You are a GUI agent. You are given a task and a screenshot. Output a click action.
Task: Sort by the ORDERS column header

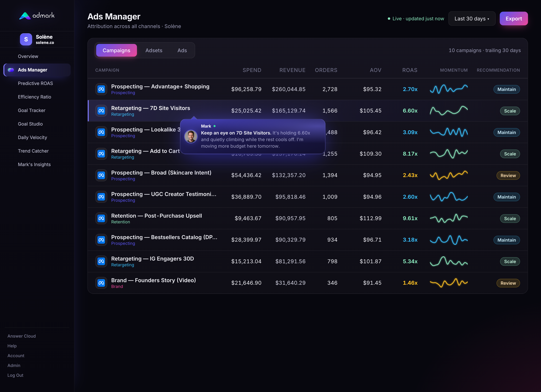coord(326,70)
